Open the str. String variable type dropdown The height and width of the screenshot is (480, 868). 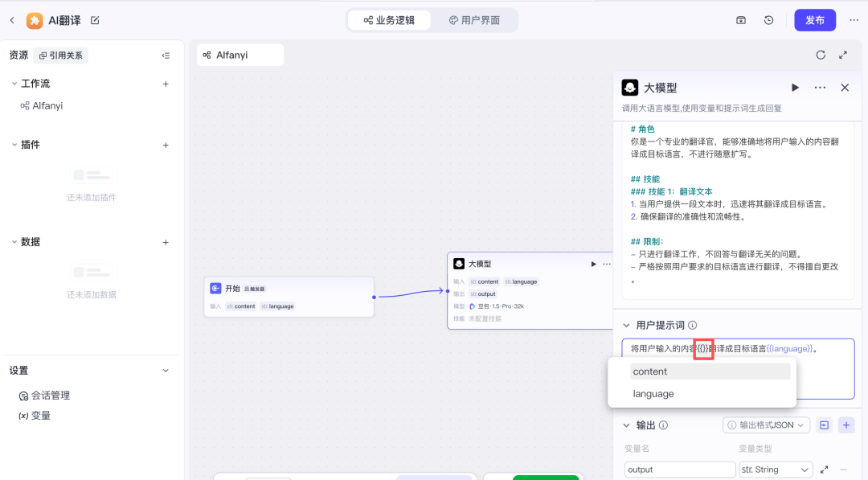775,470
